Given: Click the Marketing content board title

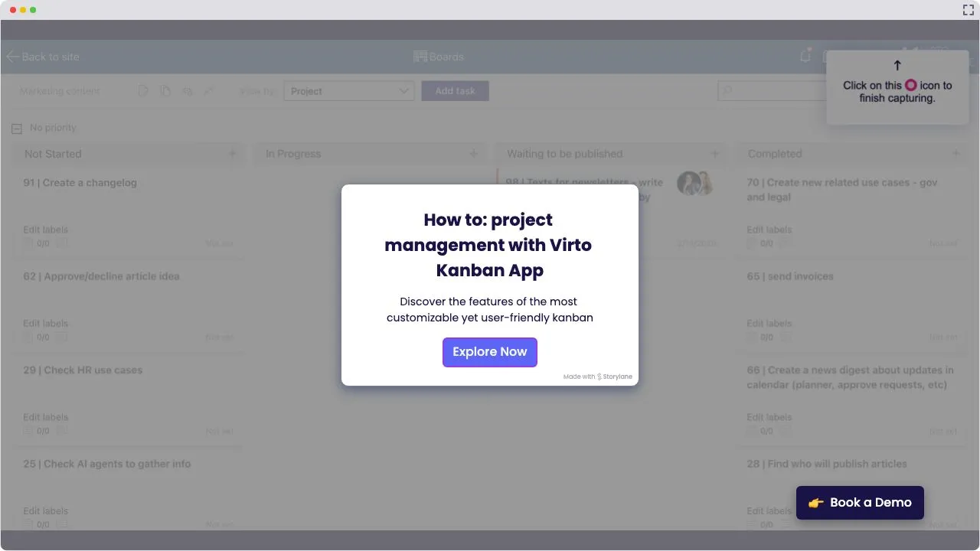Looking at the screenshot, I should pos(60,91).
